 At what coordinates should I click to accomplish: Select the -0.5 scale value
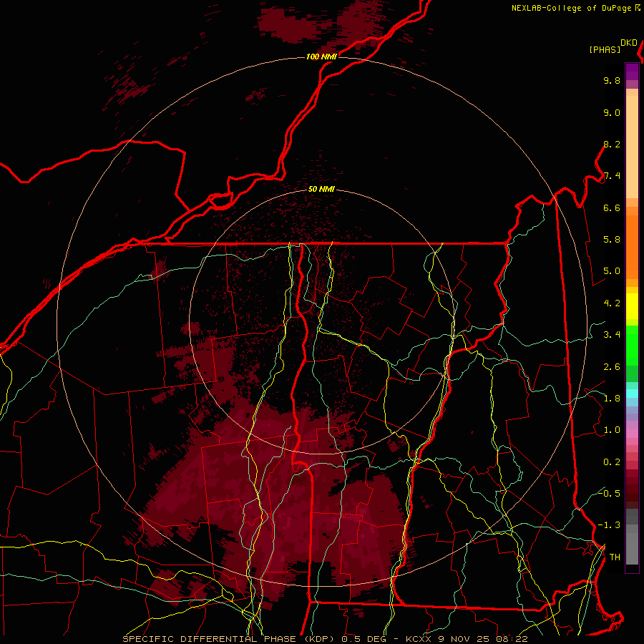pyautogui.click(x=609, y=493)
